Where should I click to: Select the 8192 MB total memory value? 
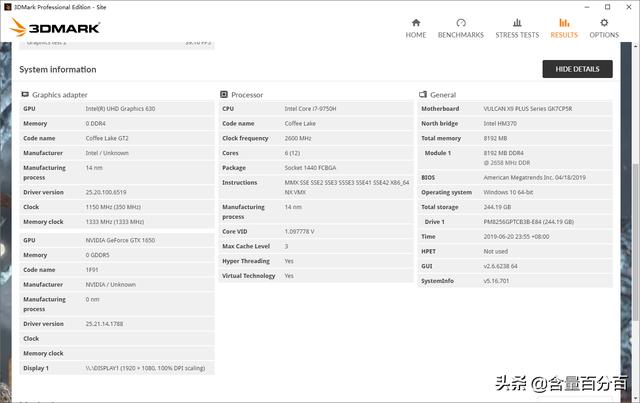coord(496,138)
